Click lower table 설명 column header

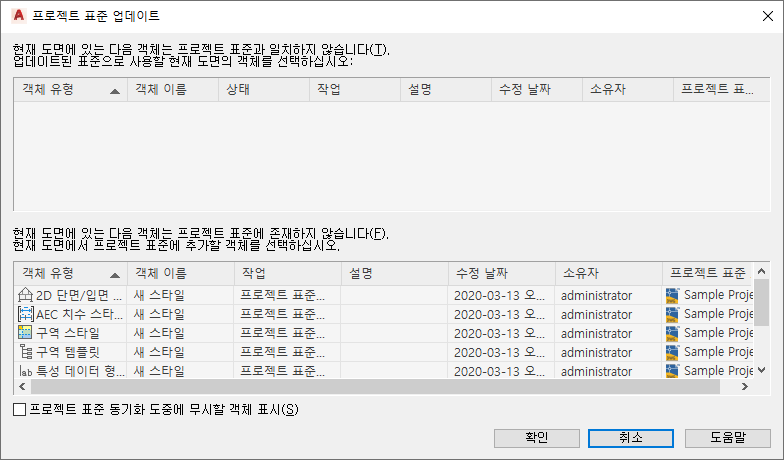395,274
